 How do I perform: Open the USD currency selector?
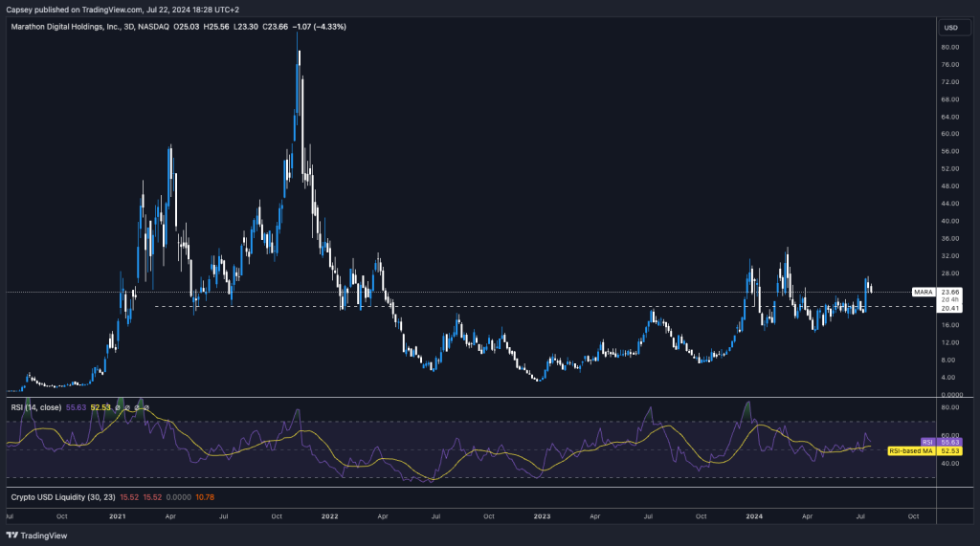pos(954,28)
